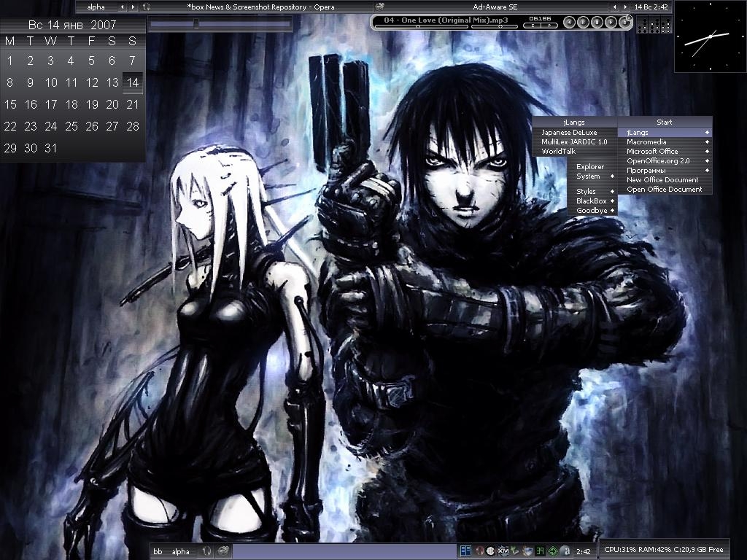Click the red headphones tray icon
Screen dimensions: 747x560
point(479,551)
